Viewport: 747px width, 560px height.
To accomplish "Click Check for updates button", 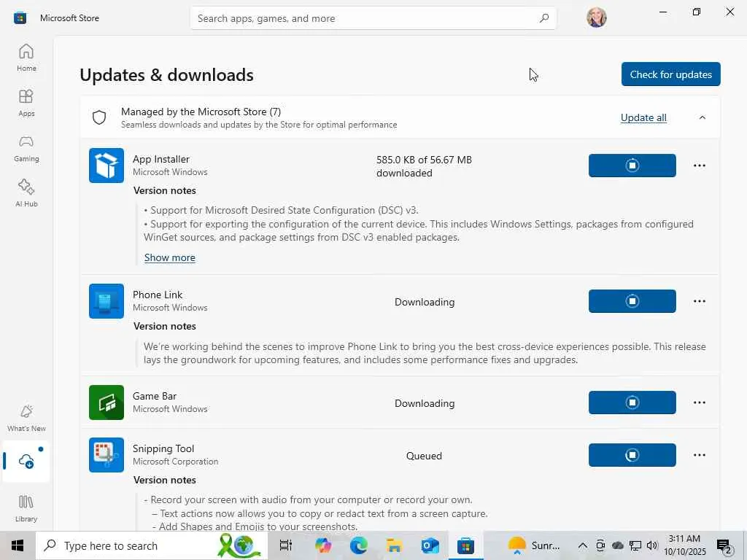I will pyautogui.click(x=671, y=74).
